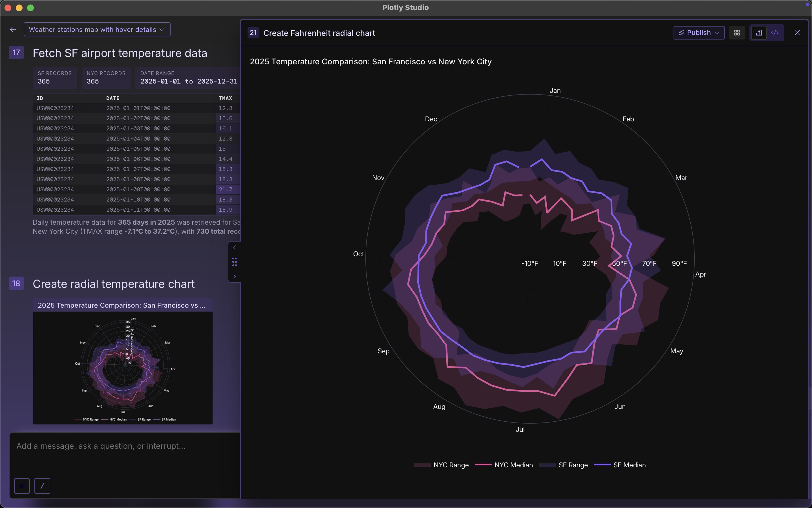The width and height of the screenshot is (812, 508).
Task: Click the macOS red close window button
Action: pyautogui.click(x=8, y=8)
